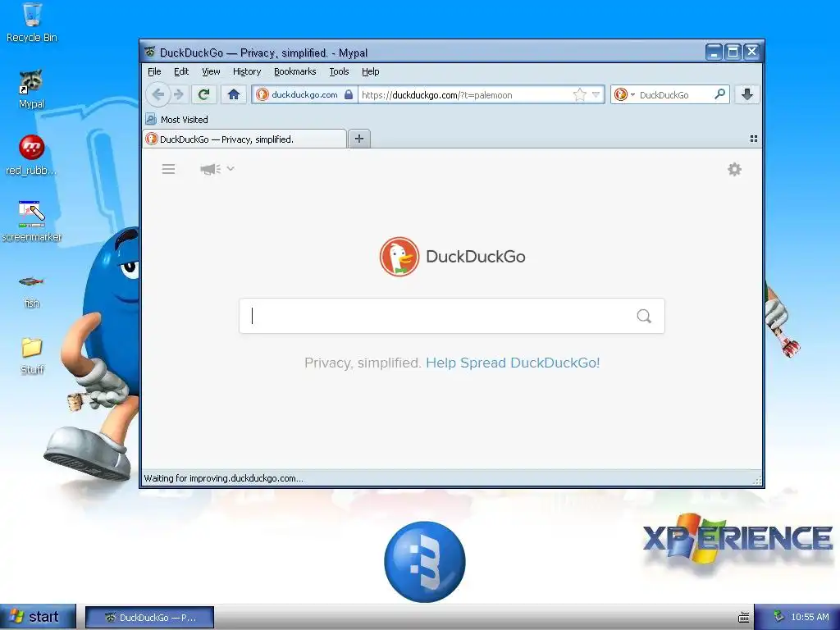Open the Most Visited bookmarks folder
Viewport: 840px width, 630px height.
coord(177,120)
